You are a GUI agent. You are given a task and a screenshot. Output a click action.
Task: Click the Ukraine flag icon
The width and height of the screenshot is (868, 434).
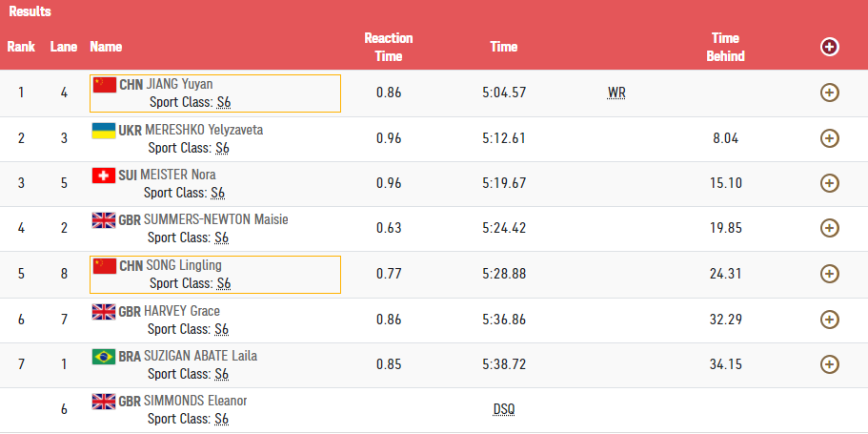(x=103, y=130)
